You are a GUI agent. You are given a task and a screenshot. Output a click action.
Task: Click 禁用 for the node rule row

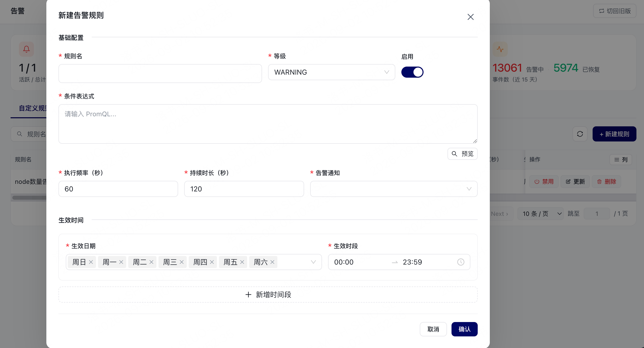coord(544,182)
